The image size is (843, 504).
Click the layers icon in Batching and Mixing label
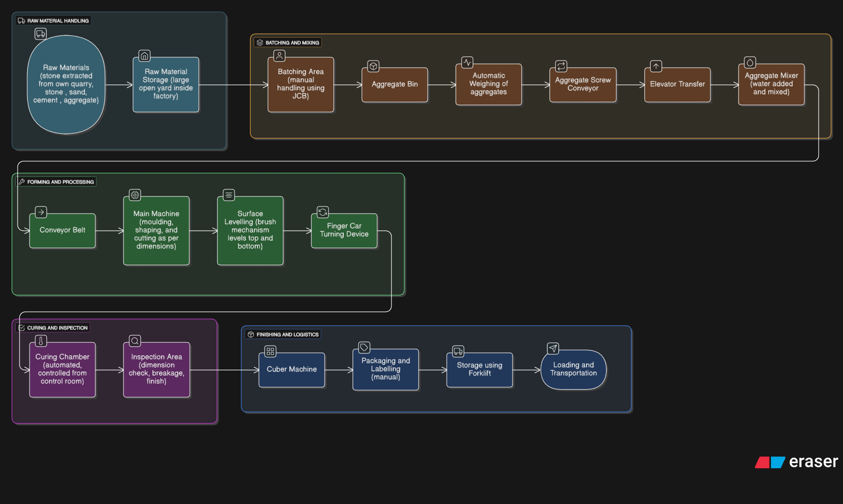[x=260, y=42]
